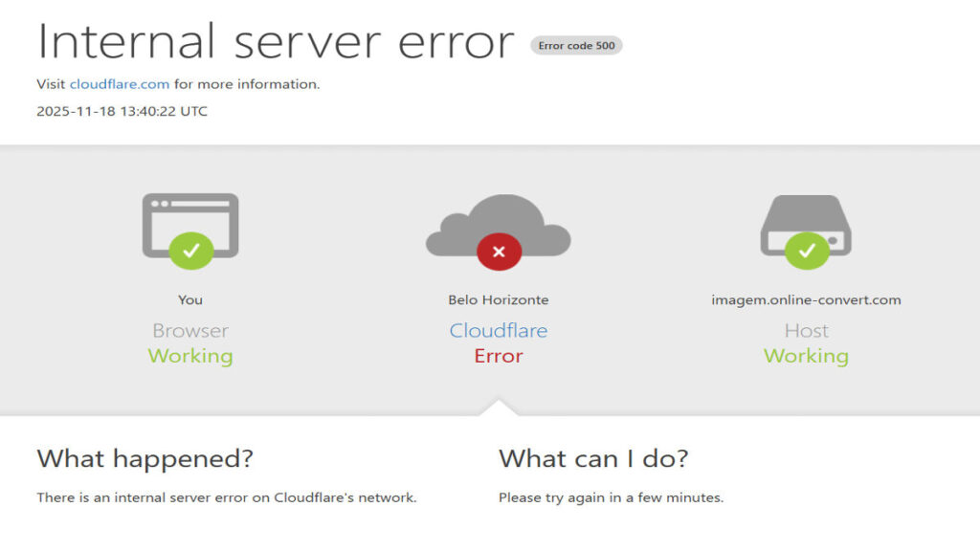
Task: Select the UTC timestamp text
Action: [x=122, y=111]
